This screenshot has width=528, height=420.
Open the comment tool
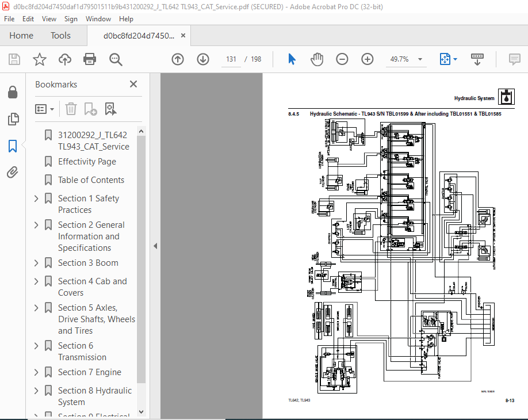(515, 59)
